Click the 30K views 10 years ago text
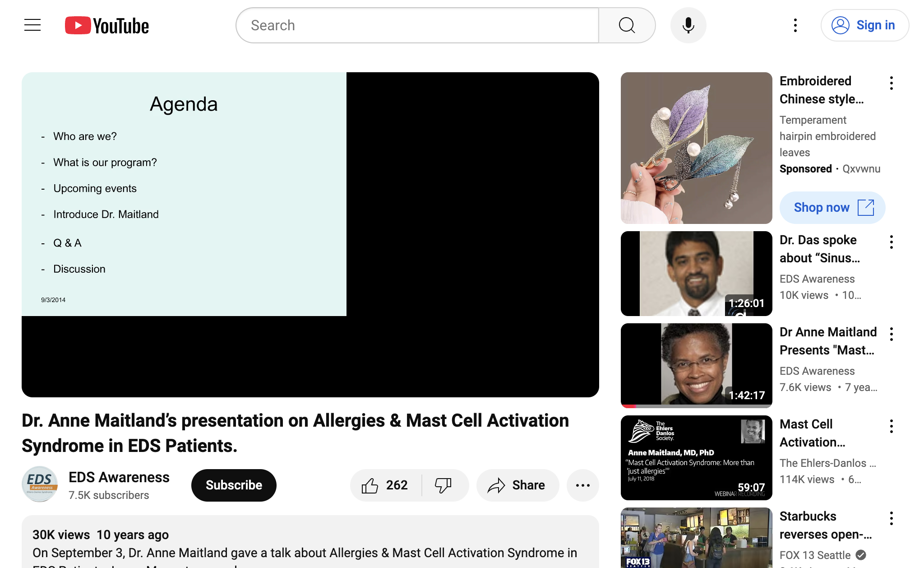This screenshot has height=568, width=924. click(x=101, y=535)
